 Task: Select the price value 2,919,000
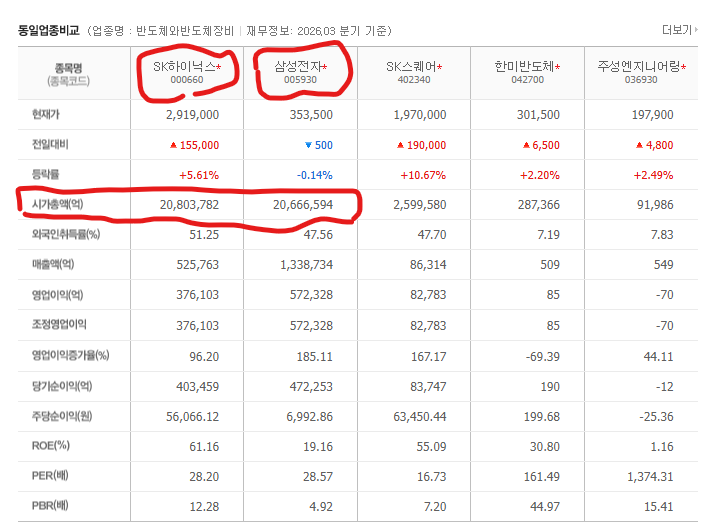192,115
